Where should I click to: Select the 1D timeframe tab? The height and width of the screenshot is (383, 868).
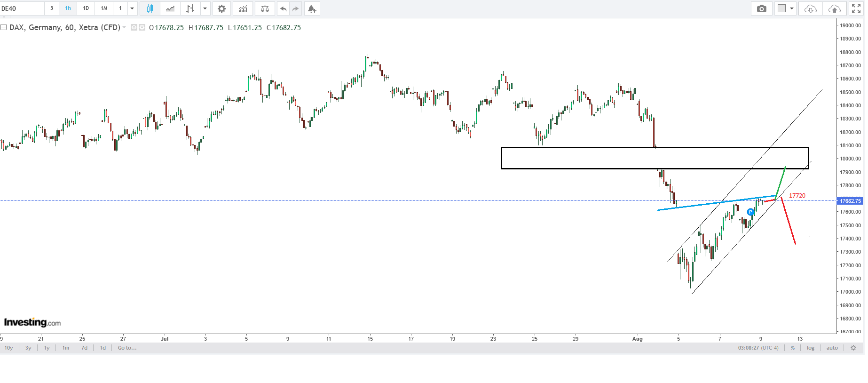(x=86, y=8)
